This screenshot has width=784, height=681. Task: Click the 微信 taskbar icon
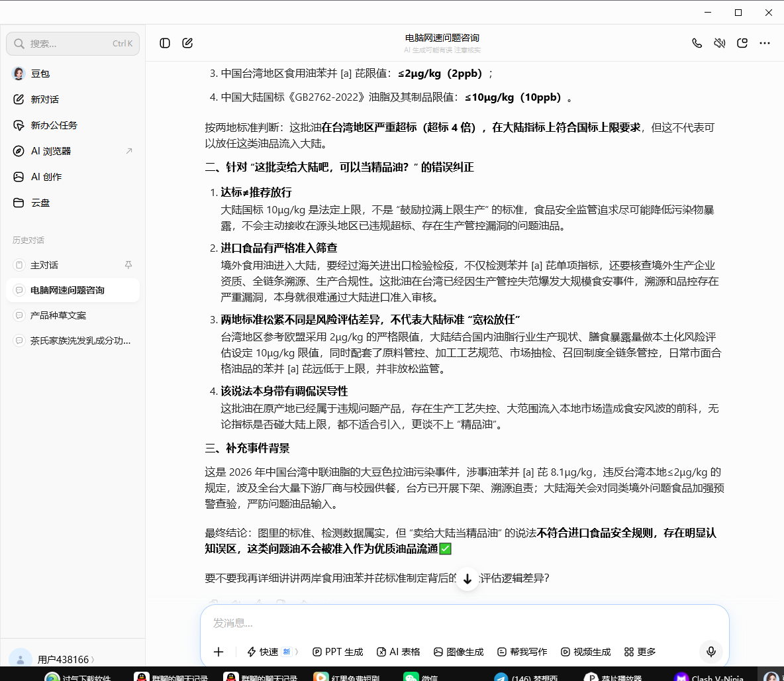point(420,678)
